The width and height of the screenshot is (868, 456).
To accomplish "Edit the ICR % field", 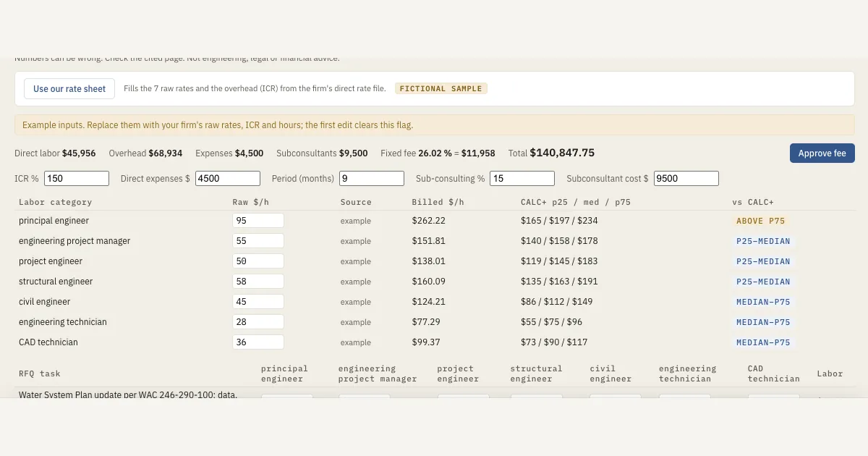I will (x=77, y=178).
